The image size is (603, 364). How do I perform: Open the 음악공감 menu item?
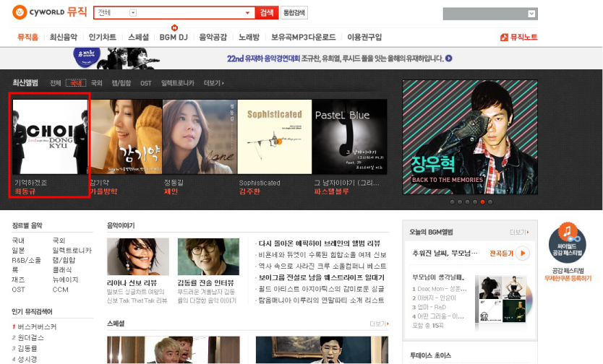(213, 38)
